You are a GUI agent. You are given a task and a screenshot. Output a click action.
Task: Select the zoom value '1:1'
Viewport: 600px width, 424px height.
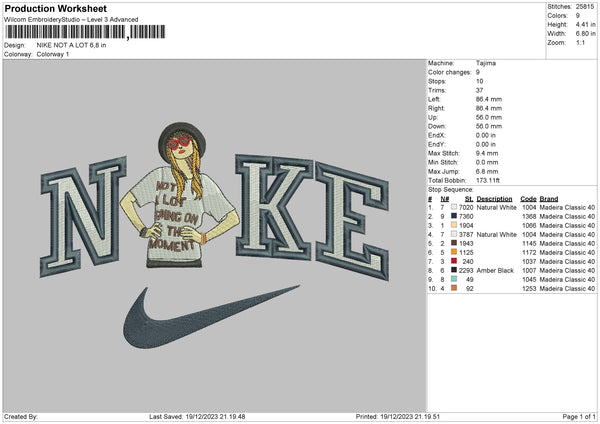coord(580,42)
